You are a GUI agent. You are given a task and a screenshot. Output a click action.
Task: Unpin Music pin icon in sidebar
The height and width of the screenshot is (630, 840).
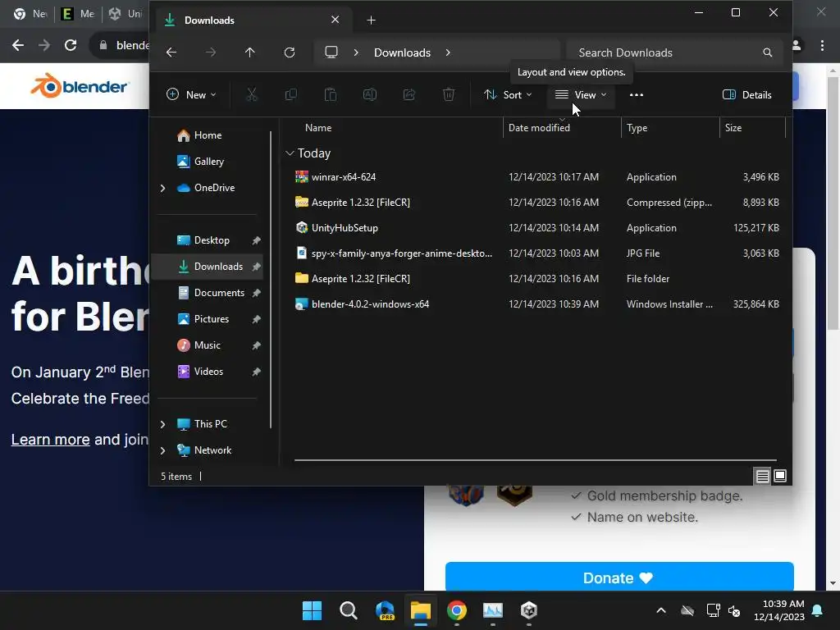[x=257, y=345]
